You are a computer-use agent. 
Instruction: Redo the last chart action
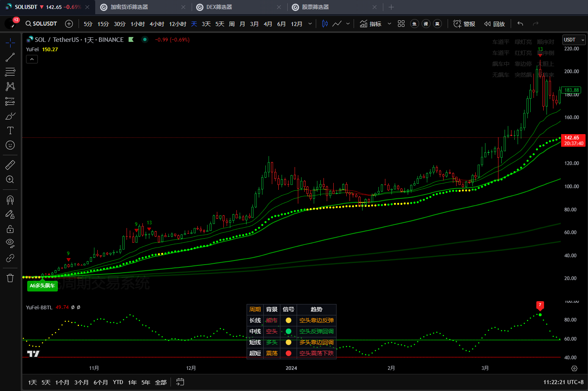pyautogui.click(x=536, y=24)
